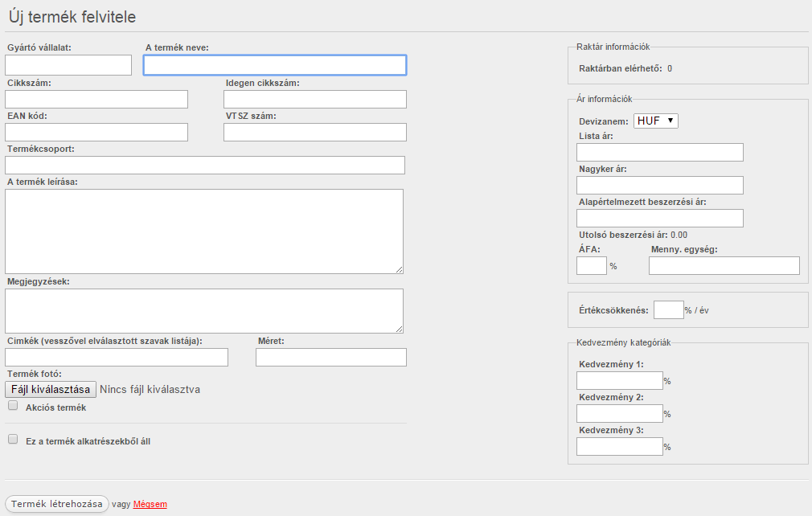Click the Raktárban elérhető: 0 value
Screen dimensions: 812x516
coord(670,68)
